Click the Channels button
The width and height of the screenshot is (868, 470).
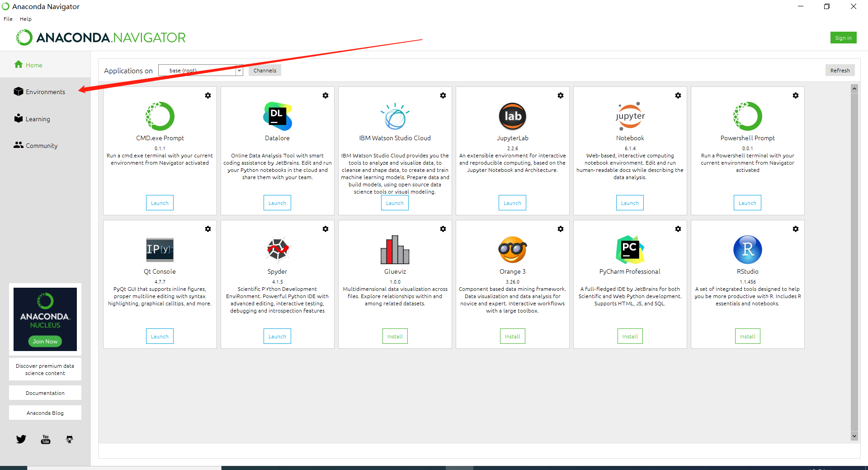click(x=265, y=71)
